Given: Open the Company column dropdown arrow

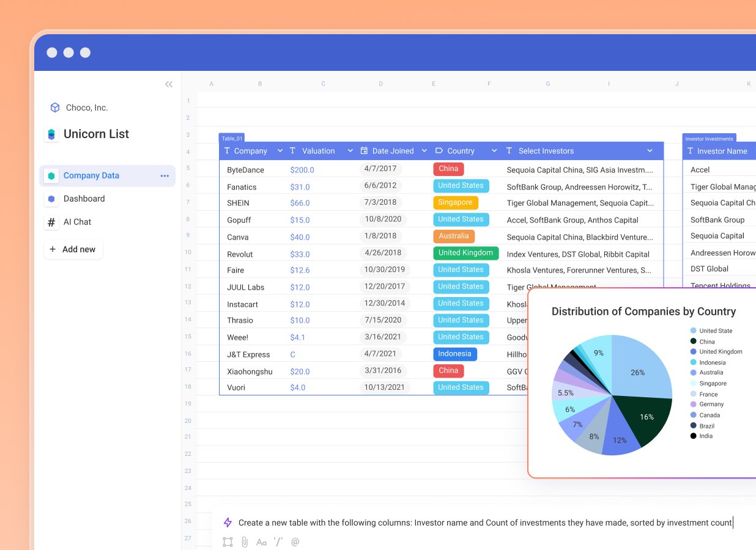Looking at the screenshot, I should (x=280, y=150).
